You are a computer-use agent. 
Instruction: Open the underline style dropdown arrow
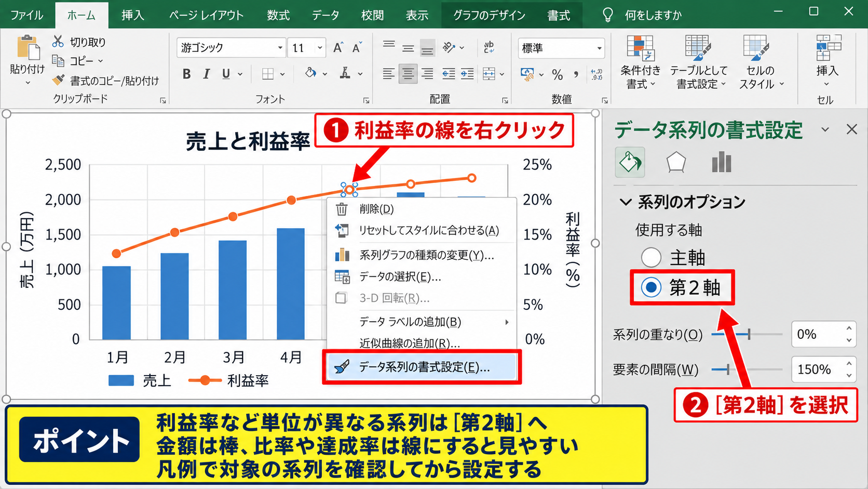pyautogui.click(x=240, y=74)
